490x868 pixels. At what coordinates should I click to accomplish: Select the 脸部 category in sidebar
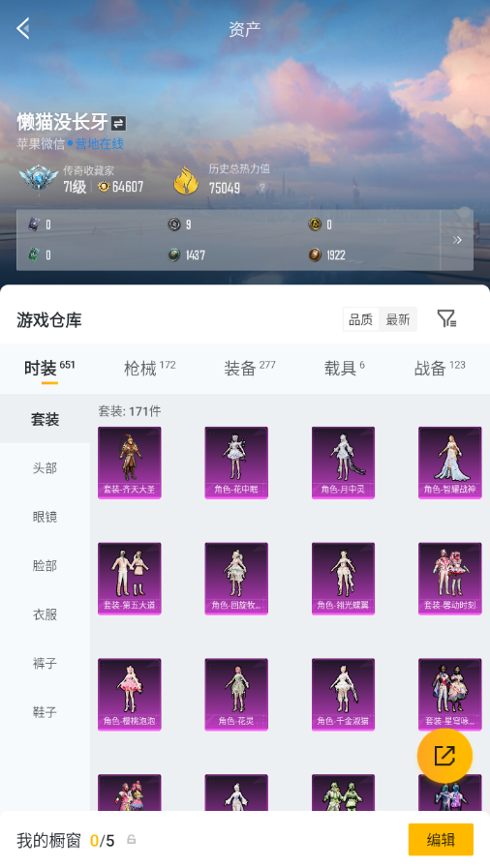45,565
